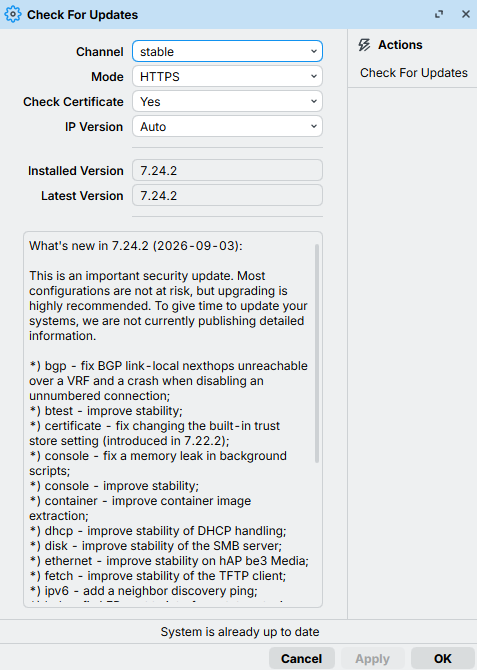
Task: Expand the IP Version dropdown
Action: (227, 126)
